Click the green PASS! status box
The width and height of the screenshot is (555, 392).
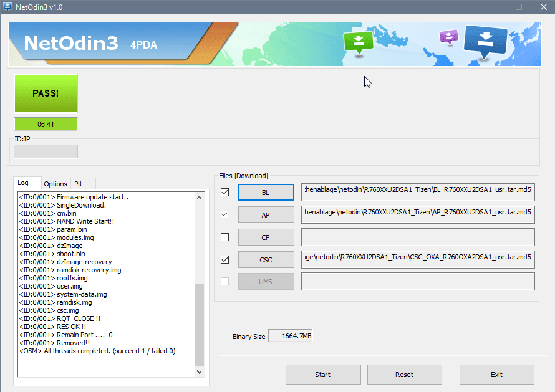[x=46, y=93]
